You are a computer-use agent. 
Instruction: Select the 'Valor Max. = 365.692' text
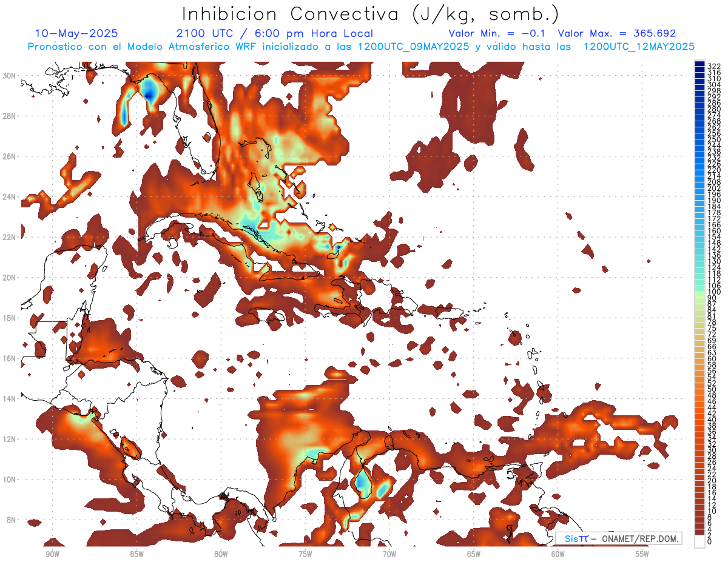click(616, 33)
